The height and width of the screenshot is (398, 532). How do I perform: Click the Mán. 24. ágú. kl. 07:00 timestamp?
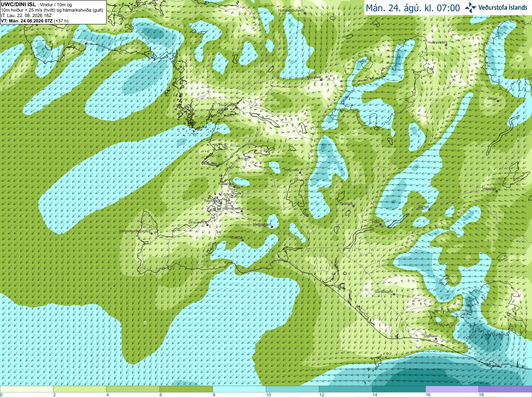(x=413, y=8)
